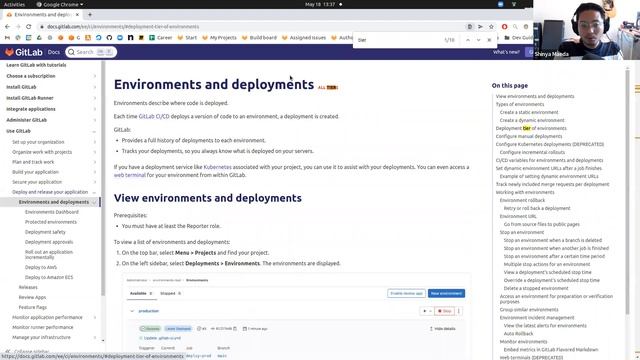Collapse Deploy and release your application

click(95, 192)
